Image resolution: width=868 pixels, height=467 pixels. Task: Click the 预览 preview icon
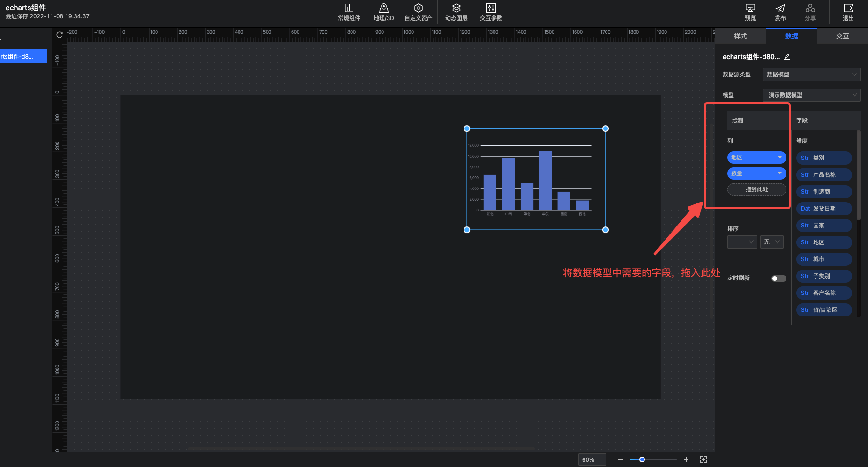pyautogui.click(x=750, y=12)
